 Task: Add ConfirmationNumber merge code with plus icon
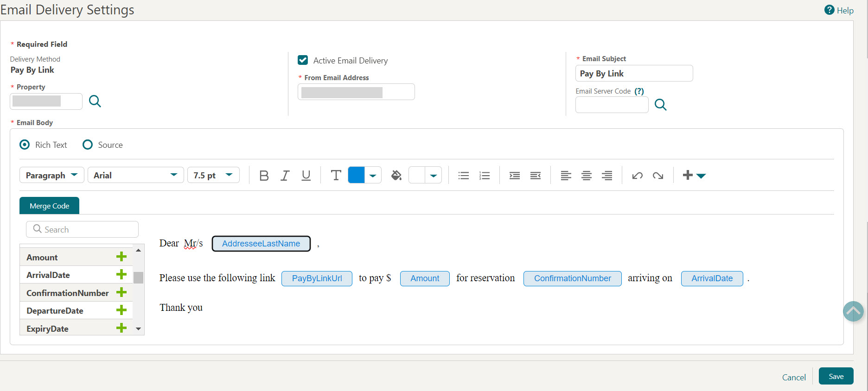point(121,292)
